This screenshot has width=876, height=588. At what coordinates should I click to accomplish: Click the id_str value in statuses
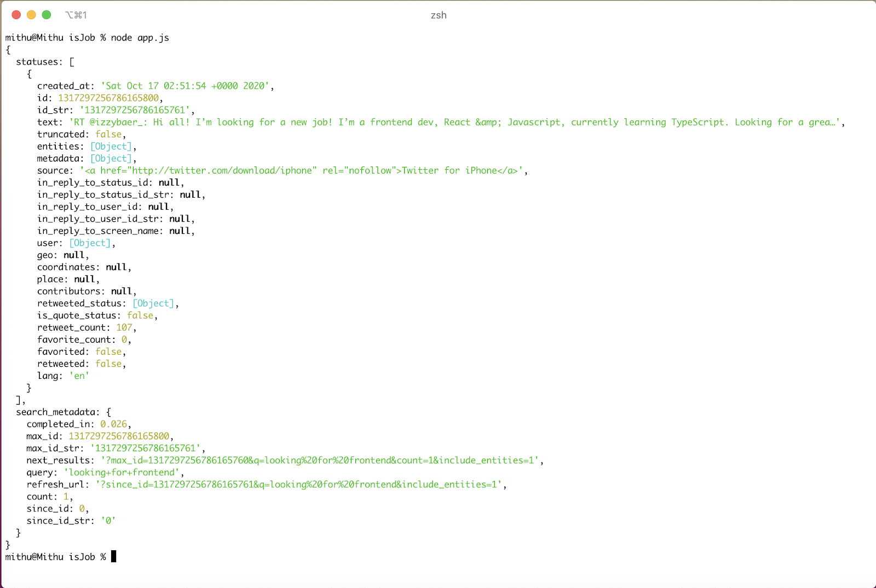(x=135, y=110)
